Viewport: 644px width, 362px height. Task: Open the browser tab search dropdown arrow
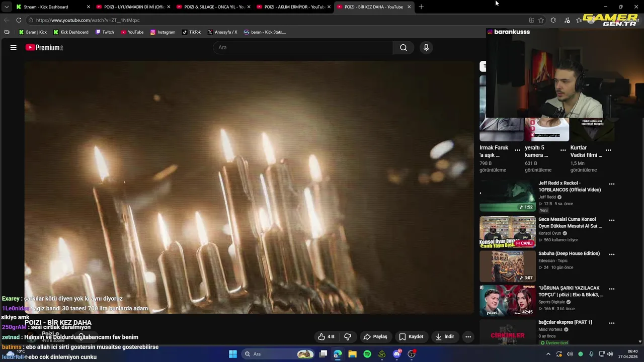(6, 7)
